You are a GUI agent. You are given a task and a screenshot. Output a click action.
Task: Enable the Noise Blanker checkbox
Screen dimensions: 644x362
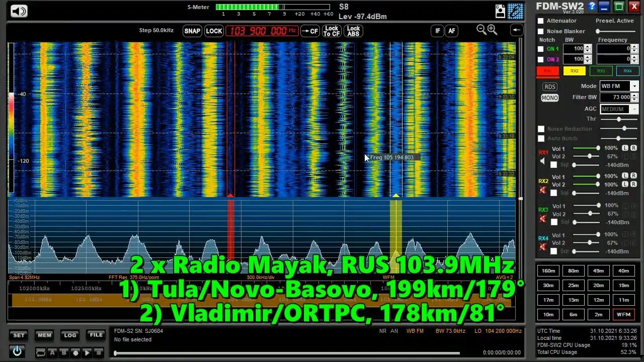[x=541, y=31]
